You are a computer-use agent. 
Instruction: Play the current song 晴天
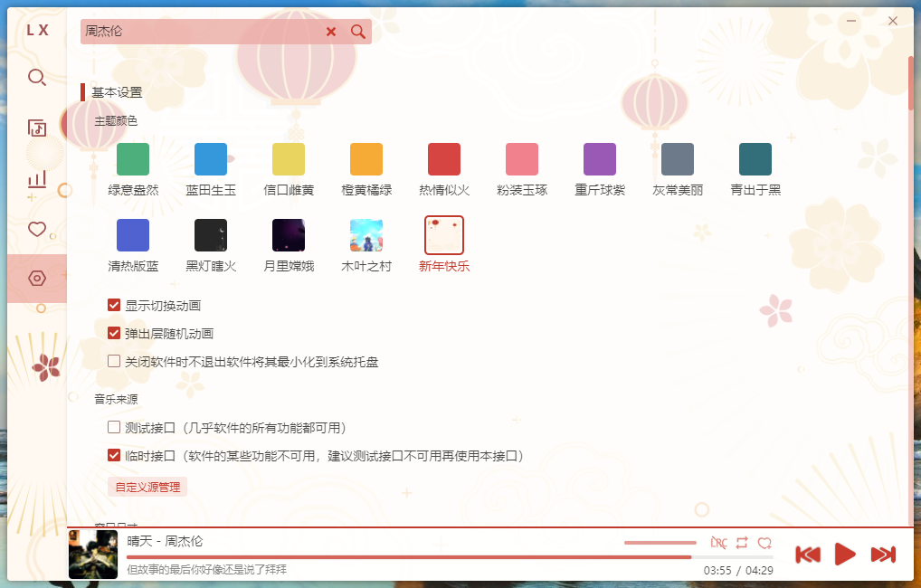tap(845, 554)
